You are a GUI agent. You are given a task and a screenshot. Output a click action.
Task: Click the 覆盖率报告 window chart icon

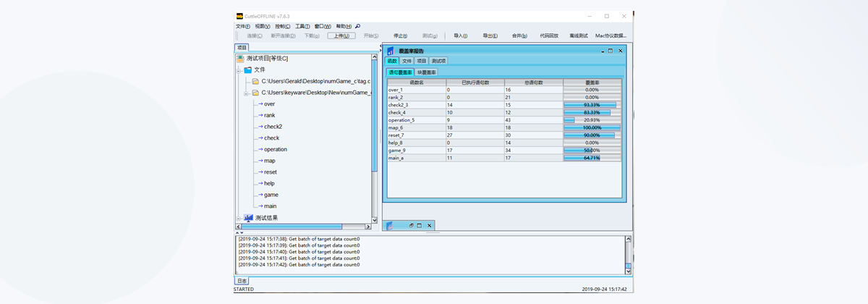tap(391, 51)
